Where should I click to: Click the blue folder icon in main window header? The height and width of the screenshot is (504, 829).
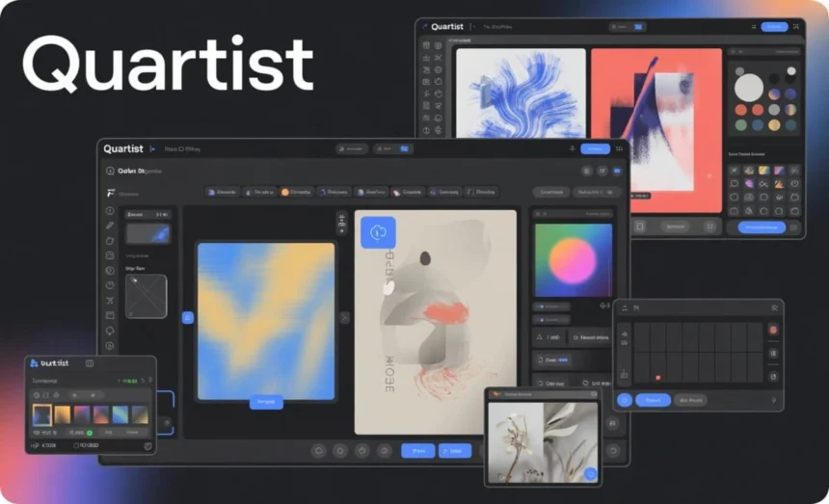point(617,171)
